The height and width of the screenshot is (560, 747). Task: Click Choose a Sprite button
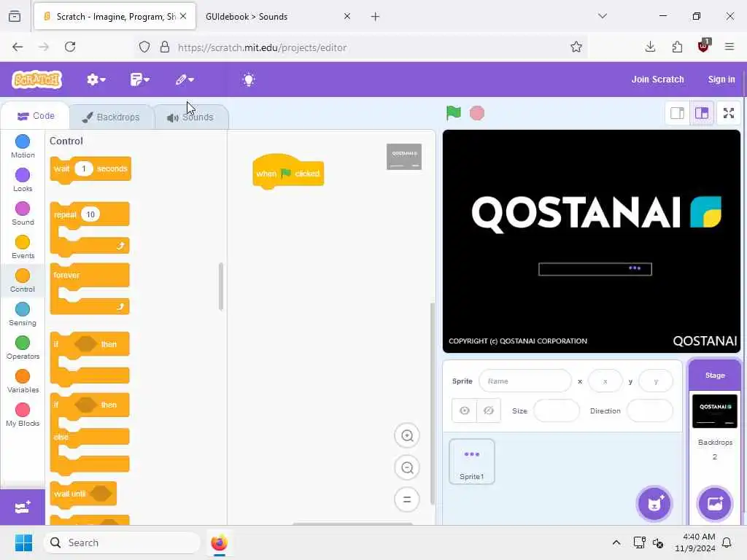(654, 504)
